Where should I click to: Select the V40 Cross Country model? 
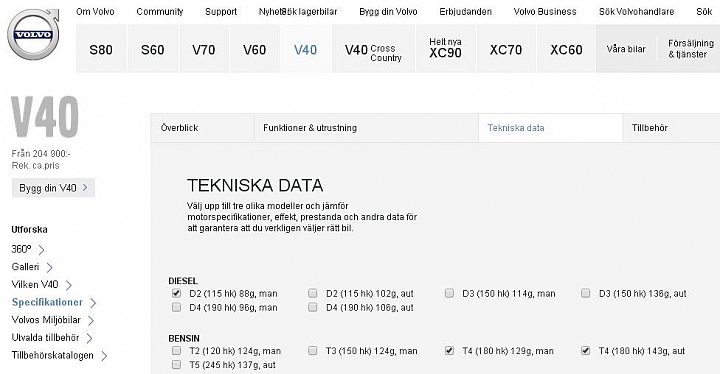pos(374,49)
